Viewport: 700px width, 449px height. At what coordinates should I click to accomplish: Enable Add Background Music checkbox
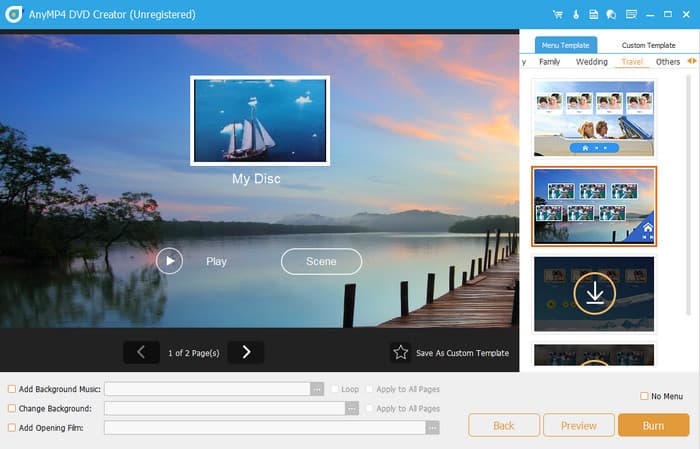pos(12,389)
